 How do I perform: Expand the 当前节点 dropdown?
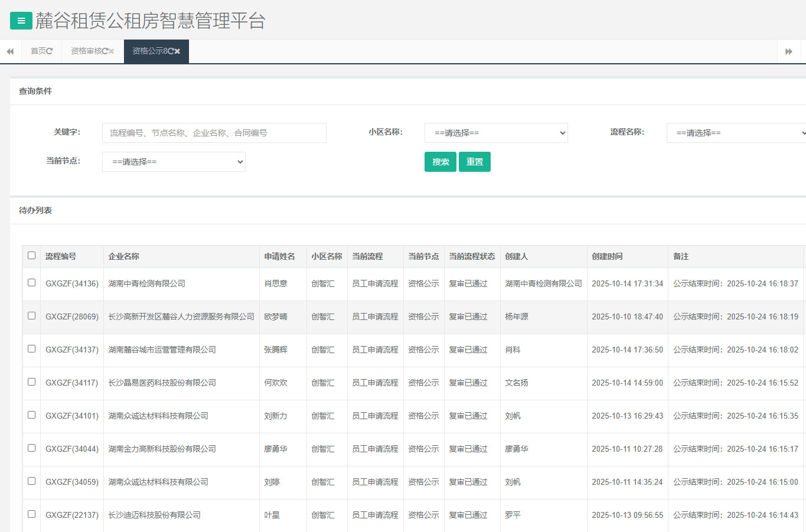(174, 162)
